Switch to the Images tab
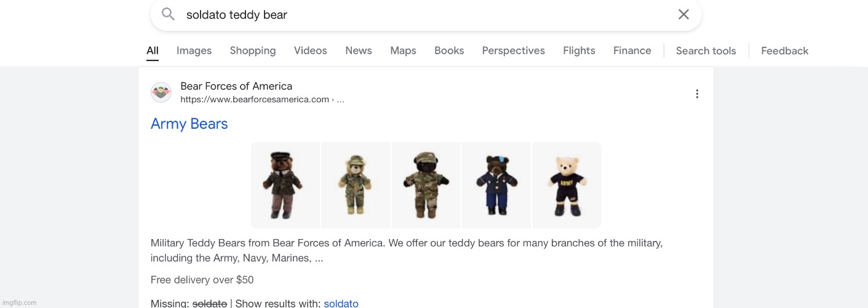Viewport: 868px width, 308px height. (x=194, y=51)
